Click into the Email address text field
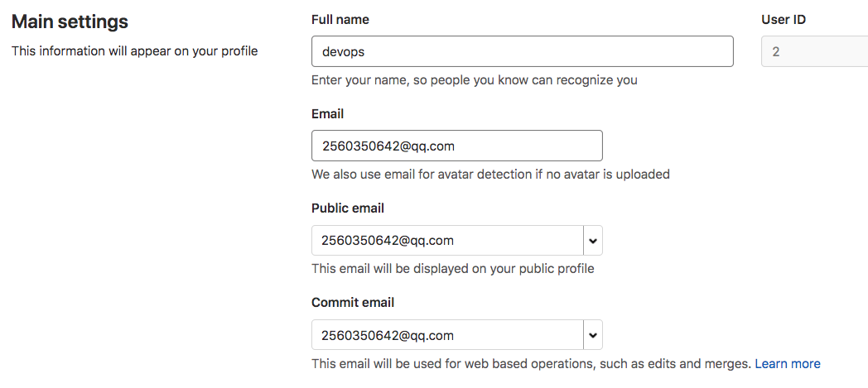The image size is (868, 388). click(x=456, y=146)
